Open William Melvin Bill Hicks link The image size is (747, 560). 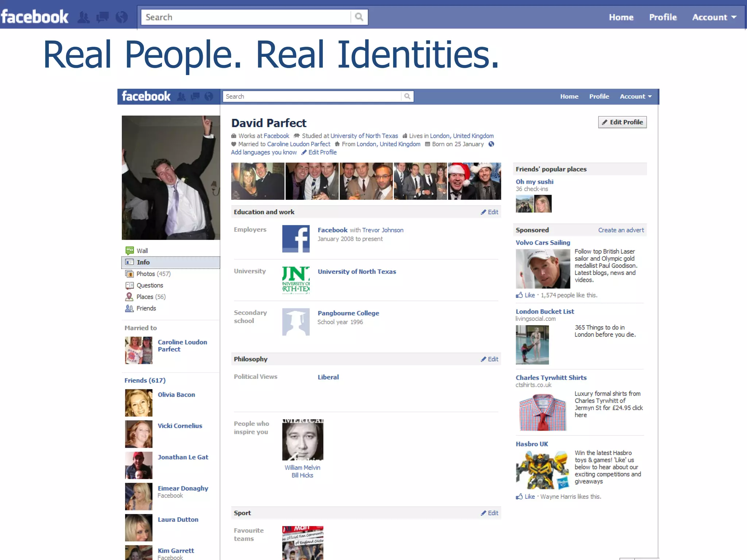point(302,471)
